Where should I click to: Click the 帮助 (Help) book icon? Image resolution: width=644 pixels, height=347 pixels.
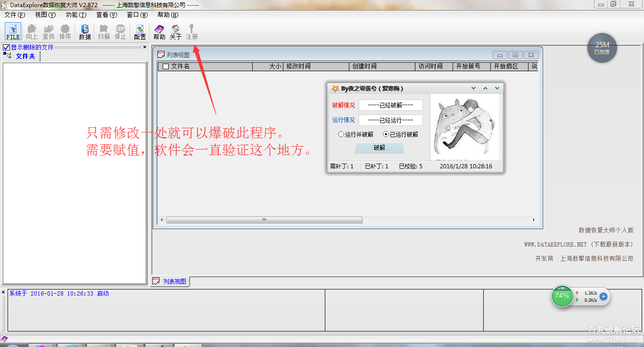point(159,31)
